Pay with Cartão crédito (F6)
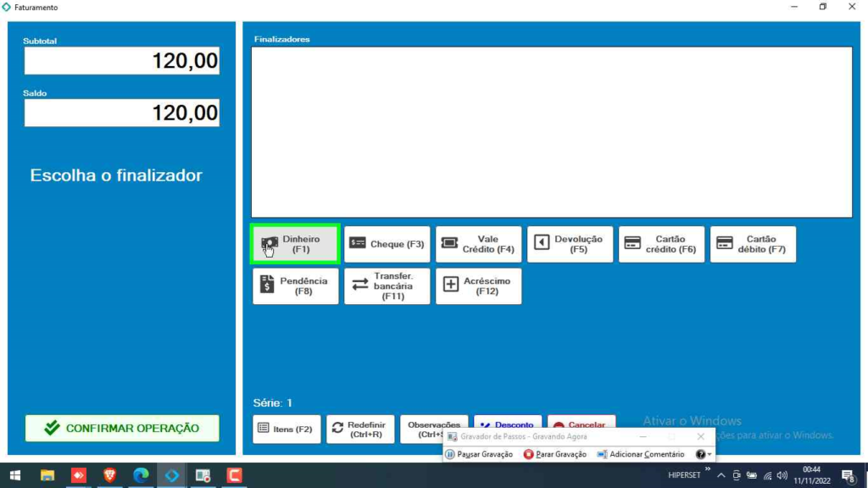This screenshot has width=868, height=488. (661, 244)
